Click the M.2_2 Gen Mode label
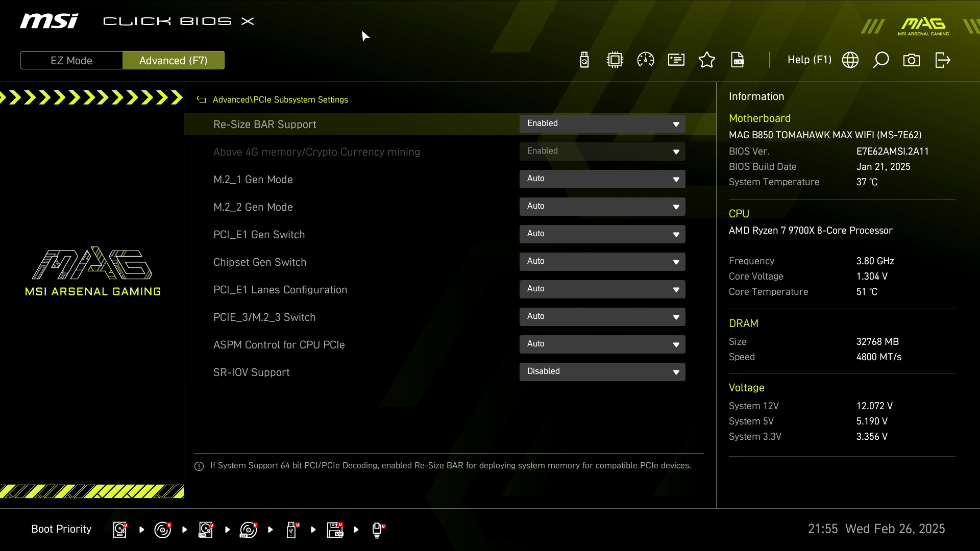The image size is (980, 551). (253, 207)
